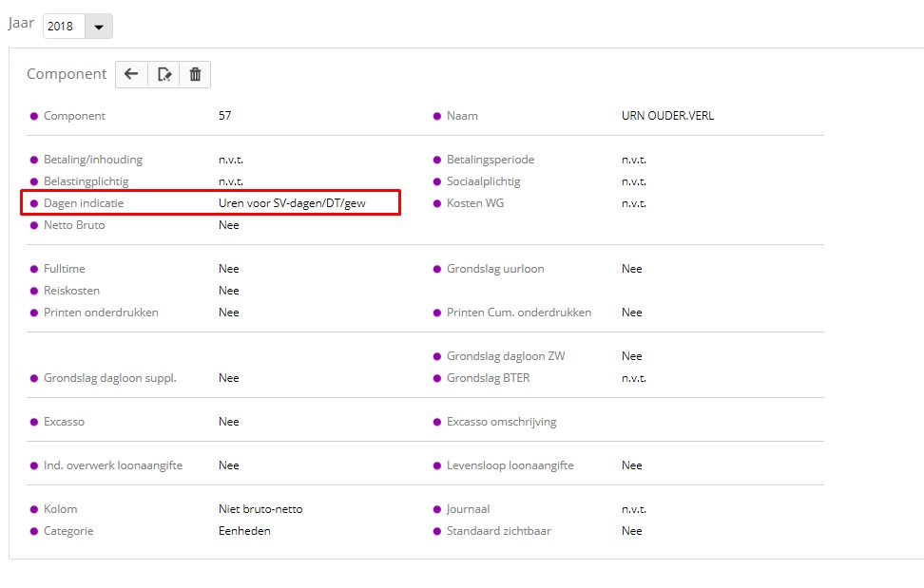924x588 pixels.
Task: Click the URN OUDER.VERL name value
Action: [x=667, y=116]
